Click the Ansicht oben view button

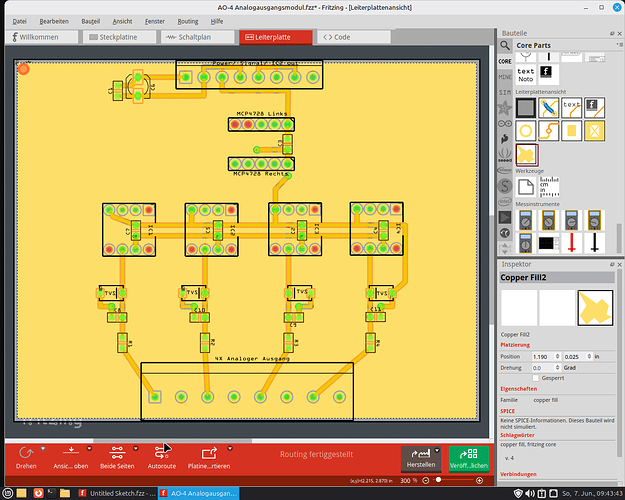71,457
